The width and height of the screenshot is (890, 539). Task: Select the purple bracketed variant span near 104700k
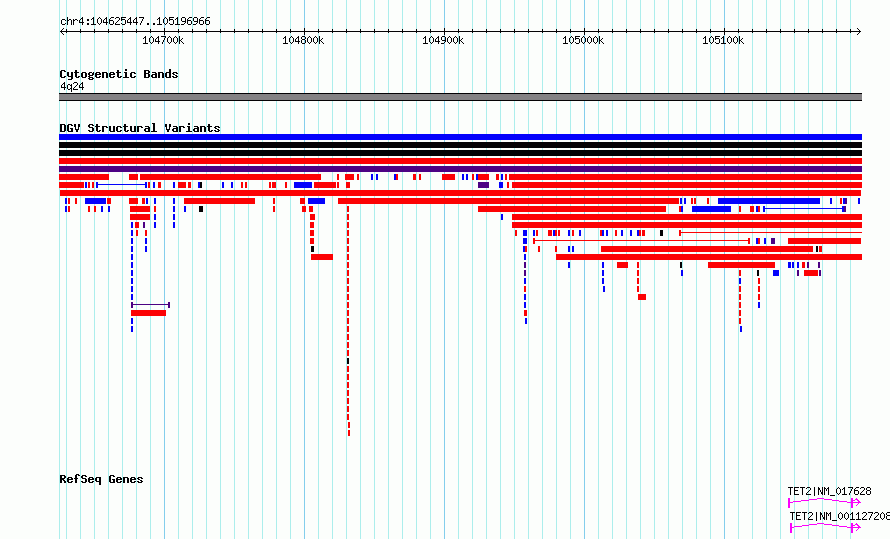[x=150, y=305]
